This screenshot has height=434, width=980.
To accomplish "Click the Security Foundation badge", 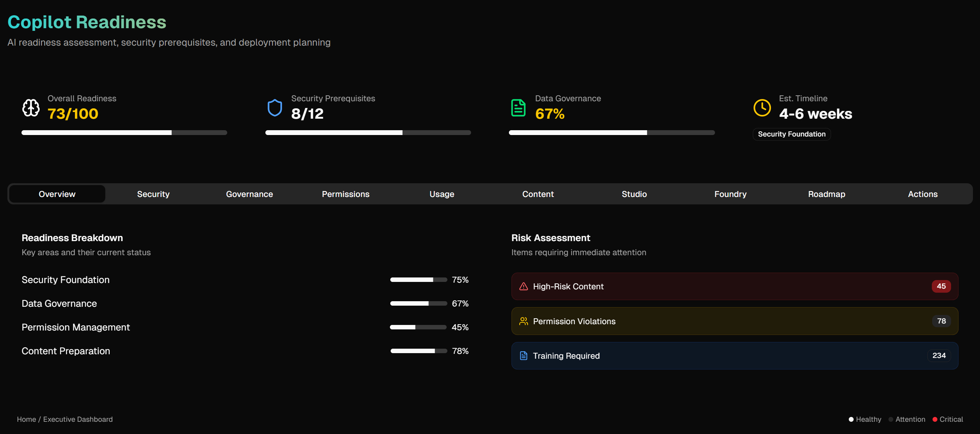I will click(x=791, y=134).
